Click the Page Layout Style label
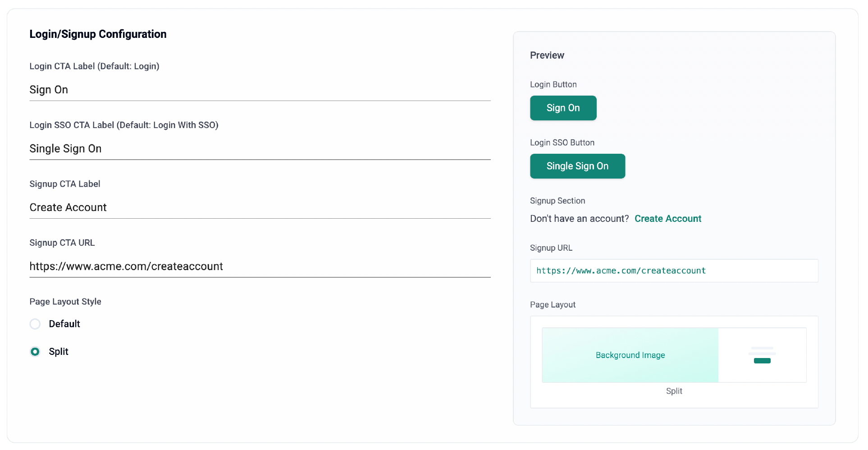The image size is (868, 450). pos(65,302)
